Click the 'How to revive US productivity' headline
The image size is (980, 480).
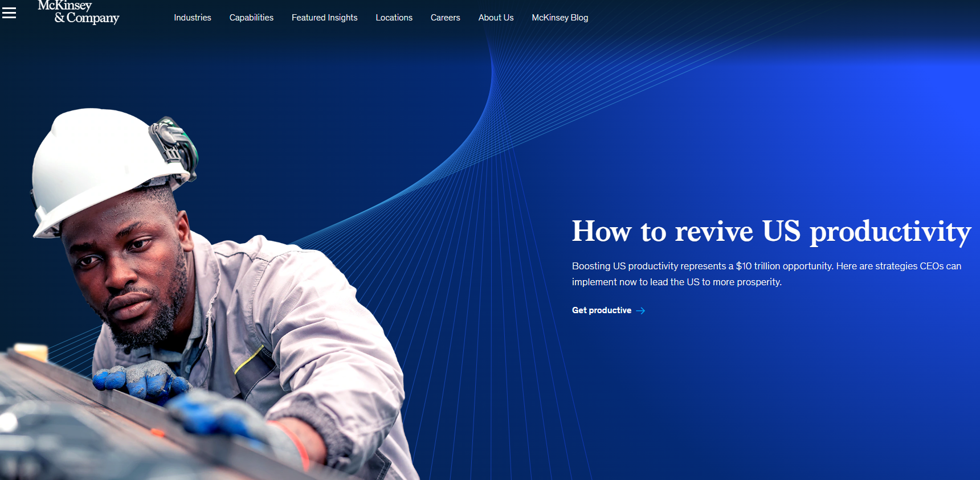click(x=771, y=232)
